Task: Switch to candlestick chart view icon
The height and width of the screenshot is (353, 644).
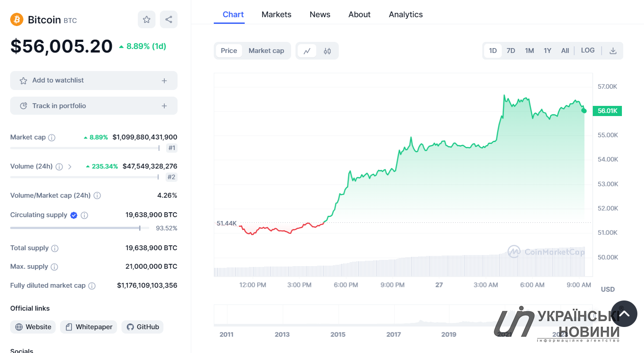Action: pos(327,51)
